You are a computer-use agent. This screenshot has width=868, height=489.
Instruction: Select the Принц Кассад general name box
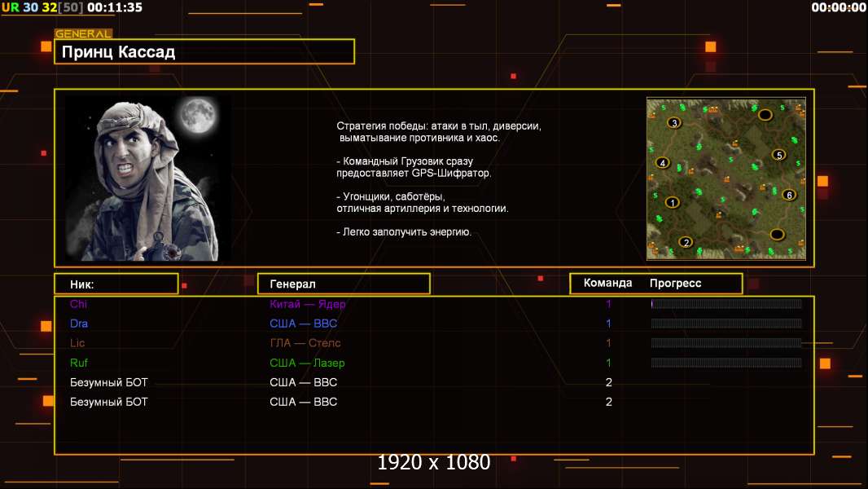click(204, 51)
